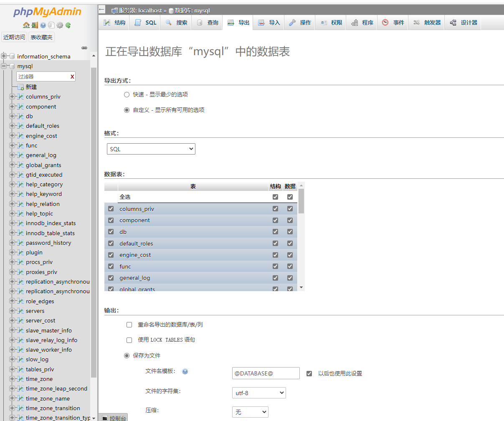Uncheck structure checkbox for db row
Screen dimensions: 504x421
pos(275,231)
